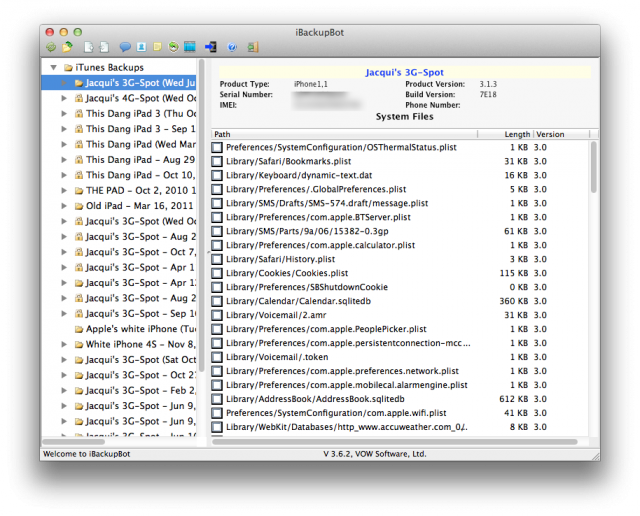This screenshot has width=640, height=516.
Task: Click folder icon beside White iPhone 4S - Nov 8
Action: click(79, 345)
